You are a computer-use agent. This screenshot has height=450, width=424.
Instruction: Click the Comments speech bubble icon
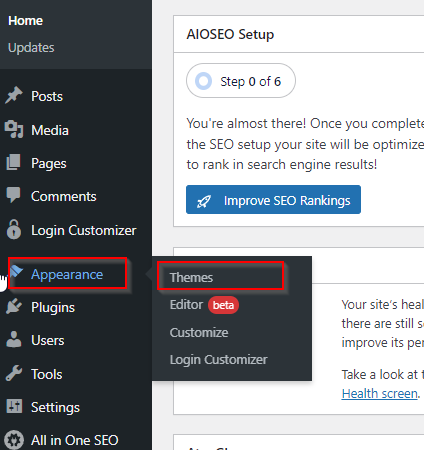14,195
